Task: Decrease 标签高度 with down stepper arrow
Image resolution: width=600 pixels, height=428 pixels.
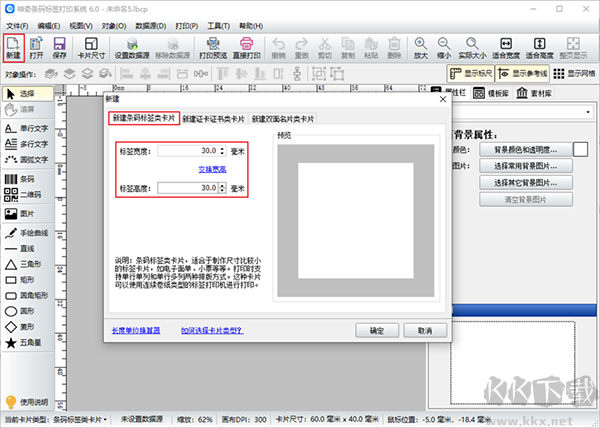Action: [x=222, y=190]
